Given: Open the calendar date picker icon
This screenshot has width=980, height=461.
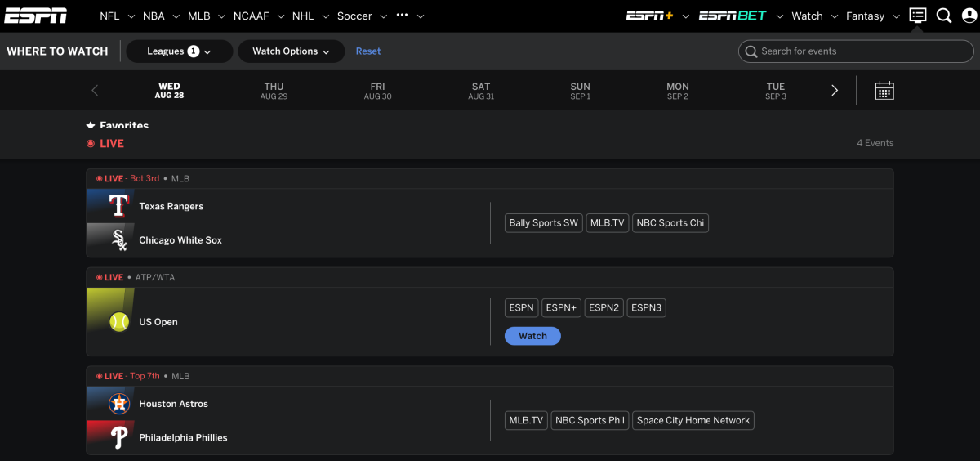Looking at the screenshot, I should [884, 91].
